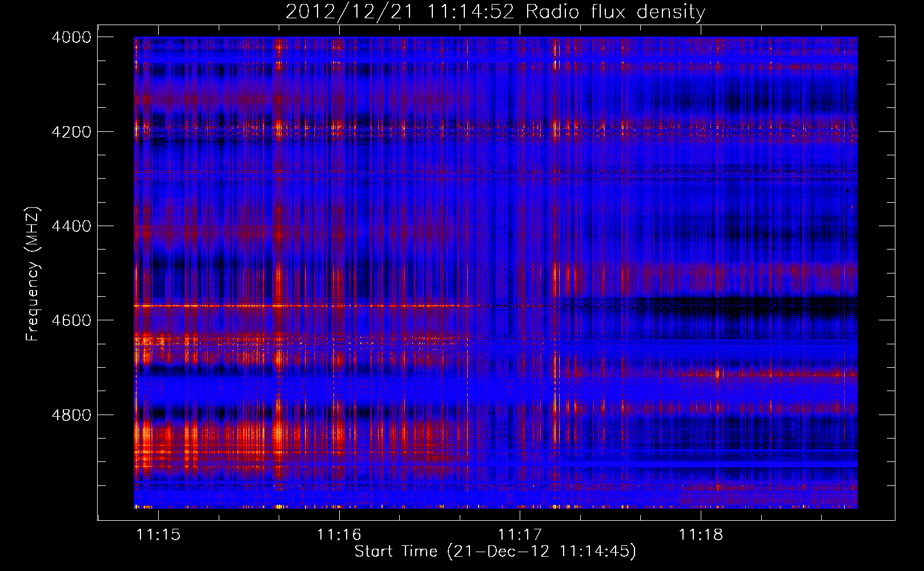Screen dimensions: 924x571
Task: Select the 4600 frequency tick label
Action: [71, 320]
